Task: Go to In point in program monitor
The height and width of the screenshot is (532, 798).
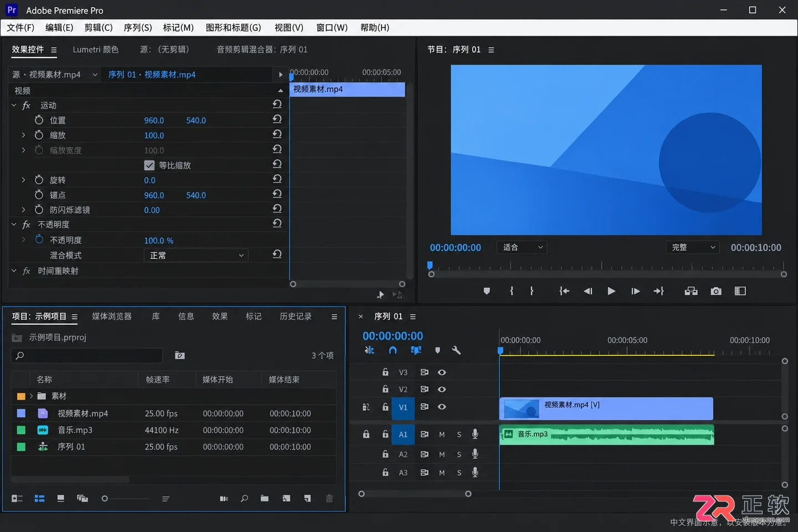Action: tap(564, 291)
